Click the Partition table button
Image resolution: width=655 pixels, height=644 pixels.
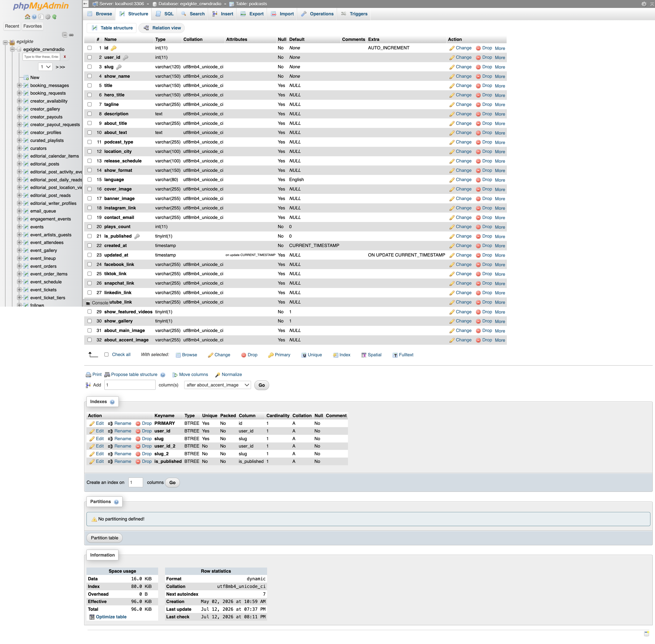coord(105,538)
